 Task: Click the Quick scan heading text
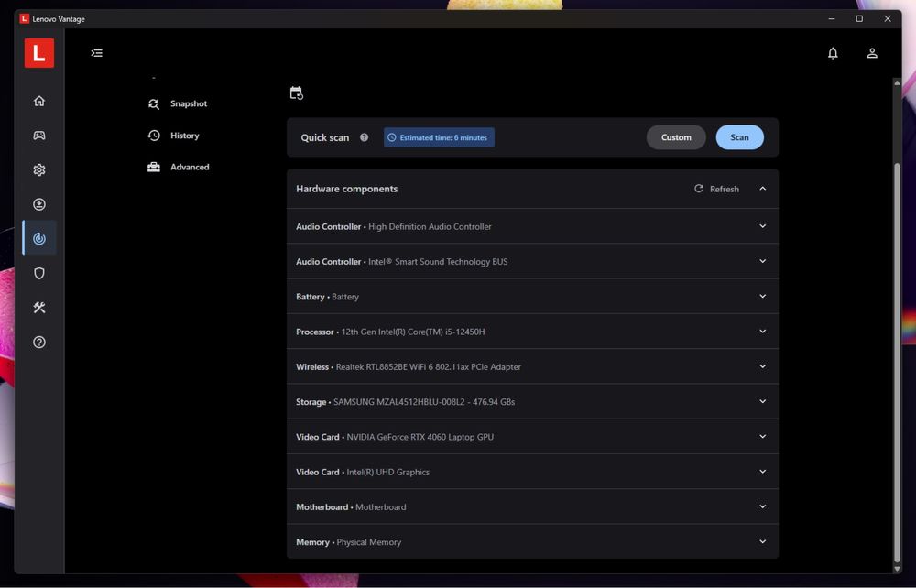tap(325, 137)
